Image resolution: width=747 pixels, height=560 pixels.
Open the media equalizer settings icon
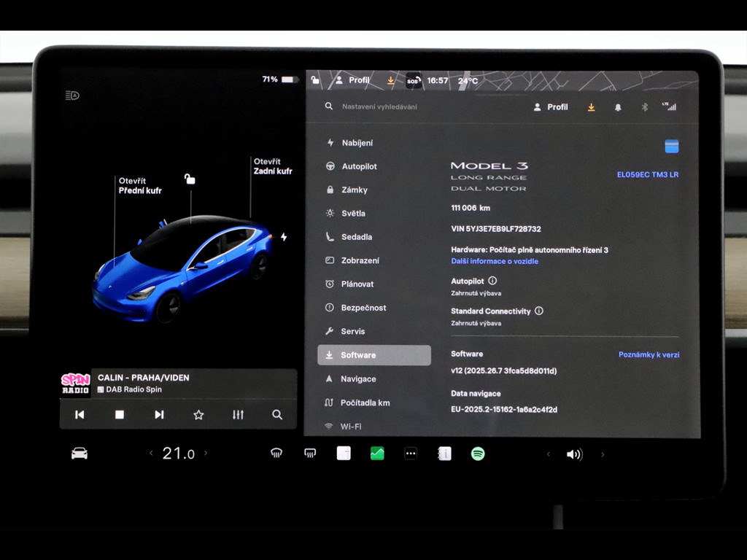[x=239, y=415]
